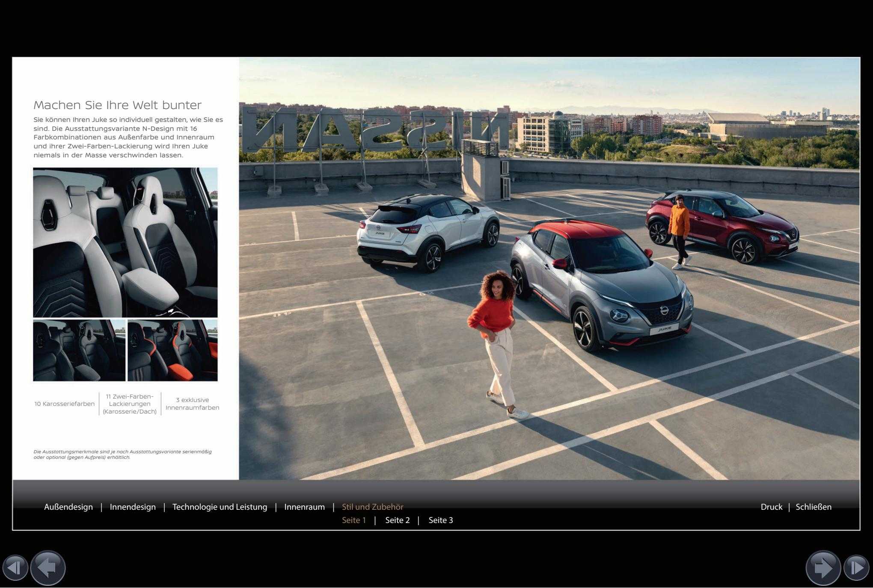The image size is (873, 588).
Task: Open the black interior thumbnail
Action: (x=79, y=350)
